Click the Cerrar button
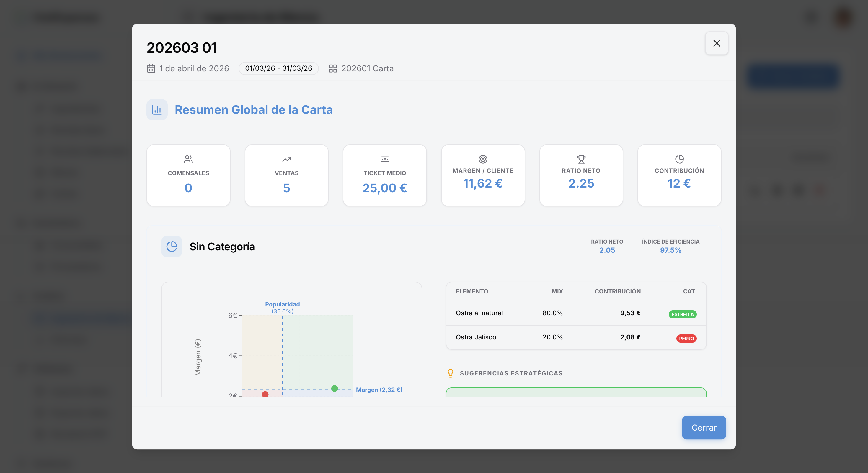 704,428
